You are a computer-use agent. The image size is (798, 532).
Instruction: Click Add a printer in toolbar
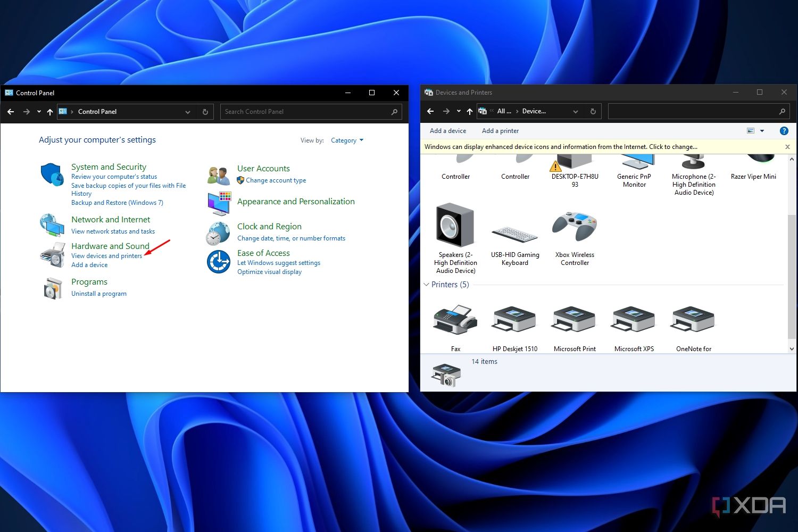[500, 131]
